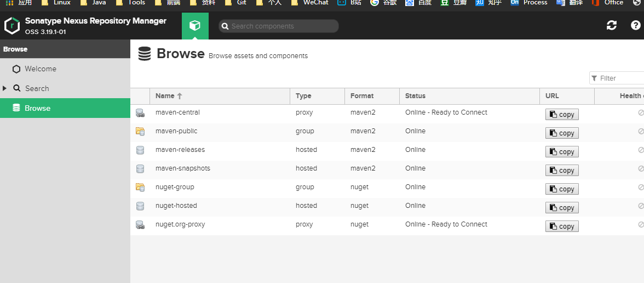Open the WeChat bookmarks folder
644x283 pixels.
[309, 3]
